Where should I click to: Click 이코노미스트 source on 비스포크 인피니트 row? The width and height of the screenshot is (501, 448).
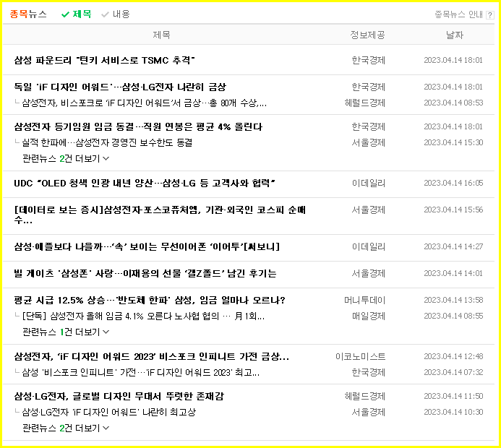pos(361,356)
